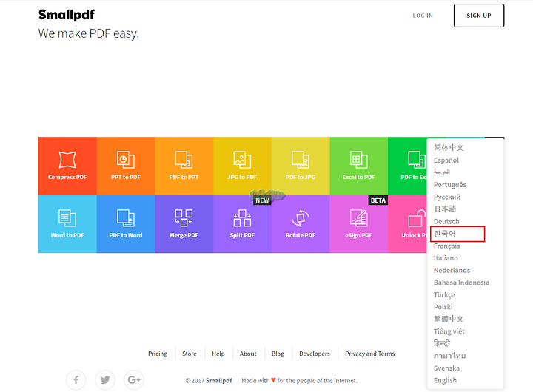Select Arabic from the language list
533x392 pixels.
pos(442,172)
